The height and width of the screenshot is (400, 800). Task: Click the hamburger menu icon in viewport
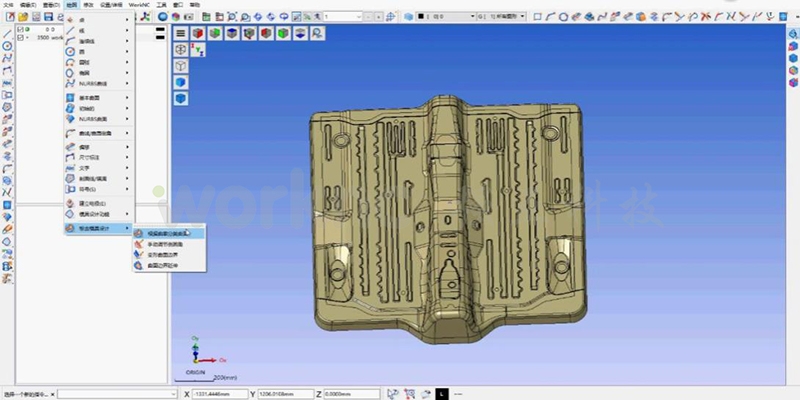(x=181, y=33)
